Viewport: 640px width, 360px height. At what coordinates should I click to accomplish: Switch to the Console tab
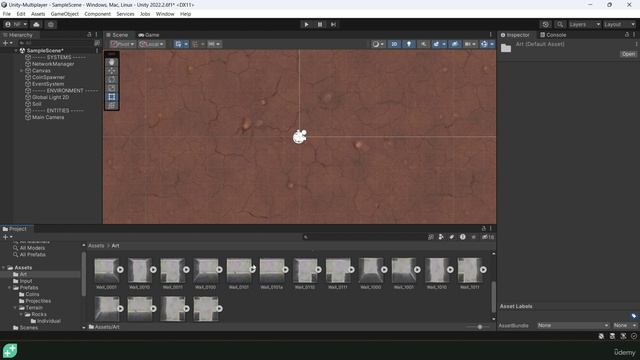coord(553,35)
